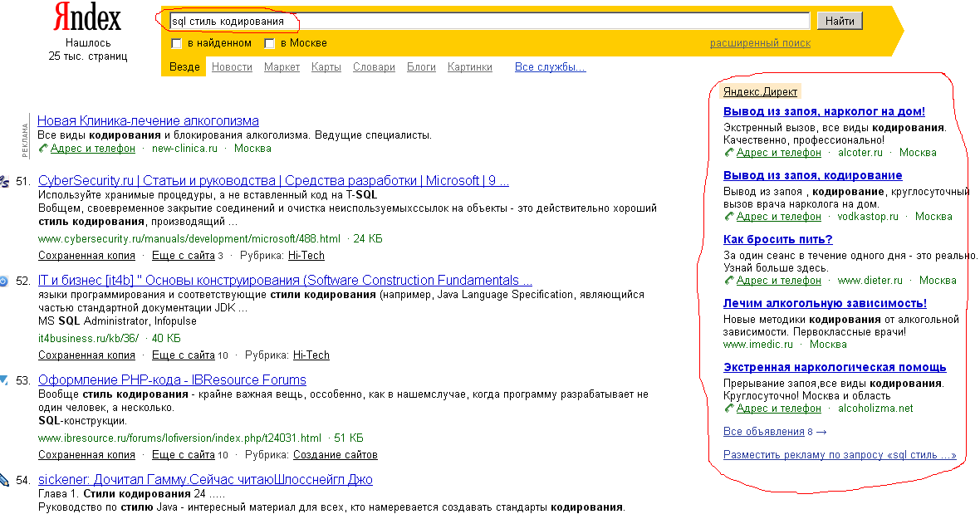The height and width of the screenshot is (514, 980).
Task: Open the ad "Вывод из запоя, кодирование"
Action: (x=812, y=175)
